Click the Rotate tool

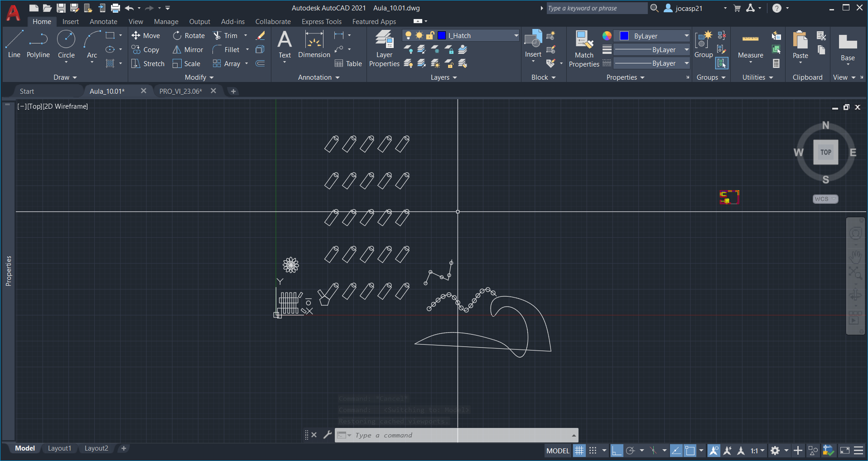188,35
